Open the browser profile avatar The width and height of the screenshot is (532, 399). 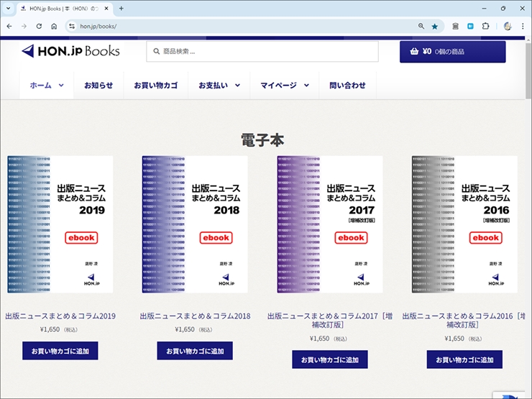(508, 26)
